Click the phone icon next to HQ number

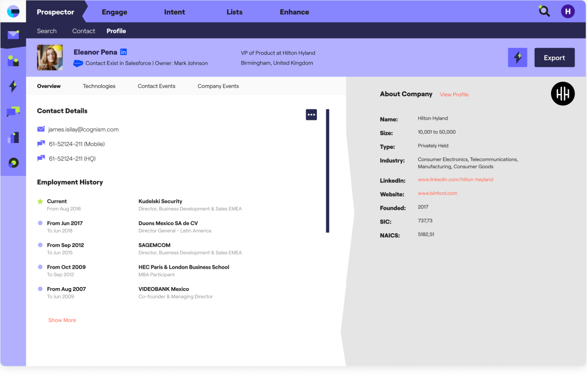pyautogui.click(x=41, y=158)
